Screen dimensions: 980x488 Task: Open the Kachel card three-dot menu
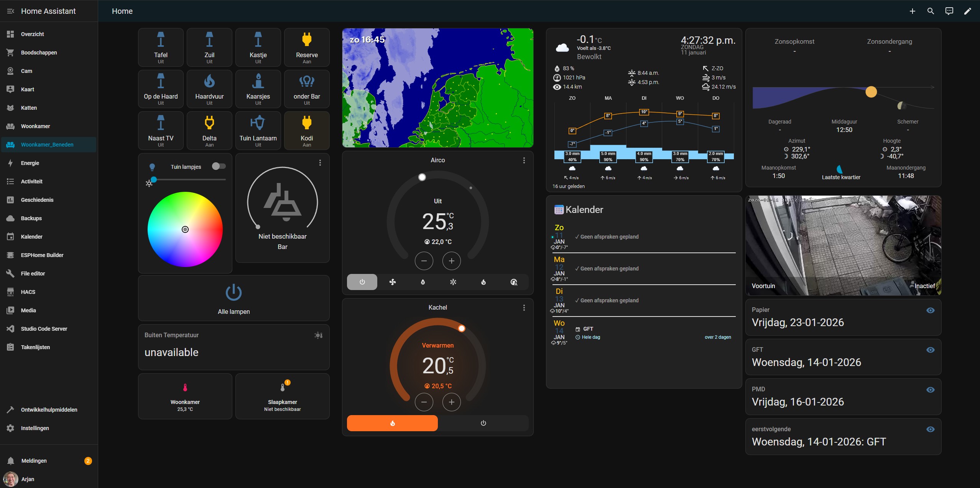pyautogui.click(x=524, y=308)
